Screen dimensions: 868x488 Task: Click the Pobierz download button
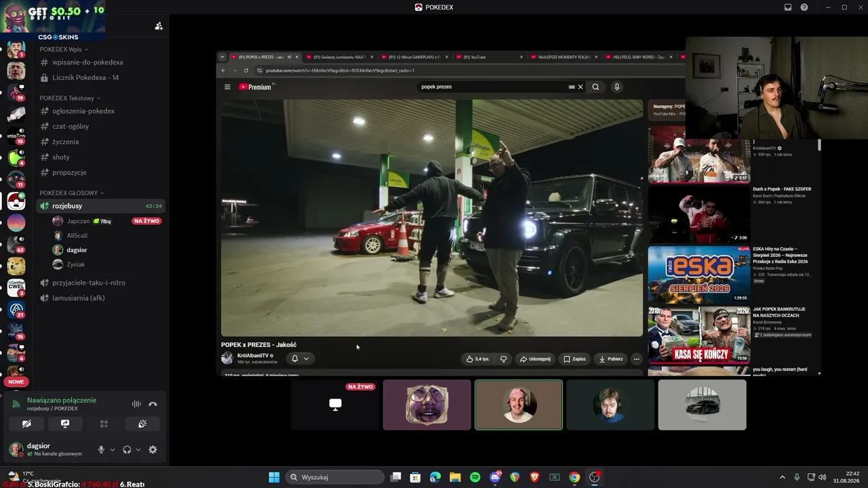(x=611, y=359)
